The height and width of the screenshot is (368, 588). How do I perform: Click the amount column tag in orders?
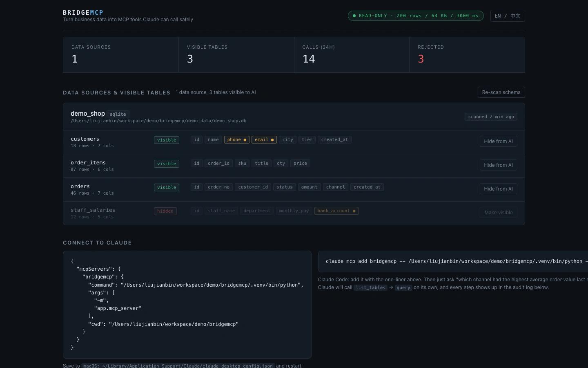310,187
